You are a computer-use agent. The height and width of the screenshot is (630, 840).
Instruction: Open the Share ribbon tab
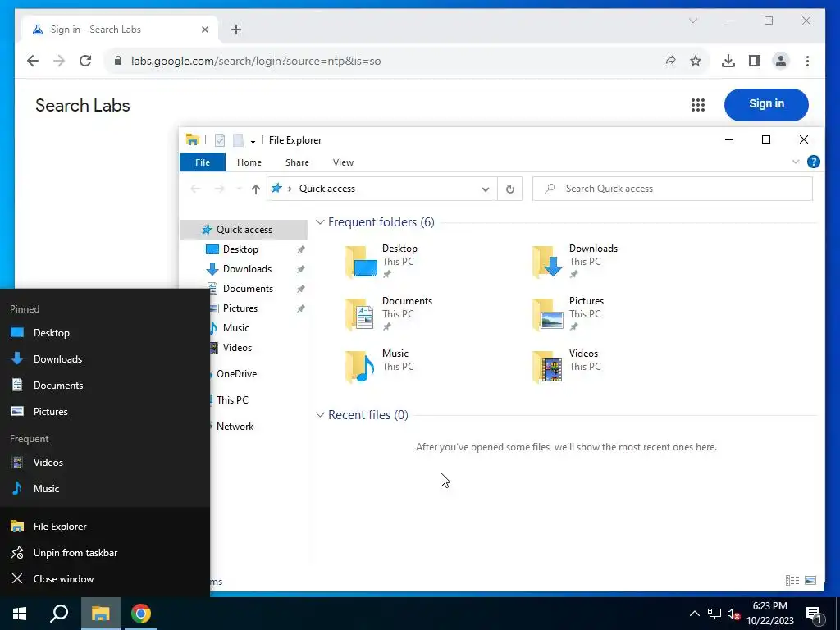(297, 162)
